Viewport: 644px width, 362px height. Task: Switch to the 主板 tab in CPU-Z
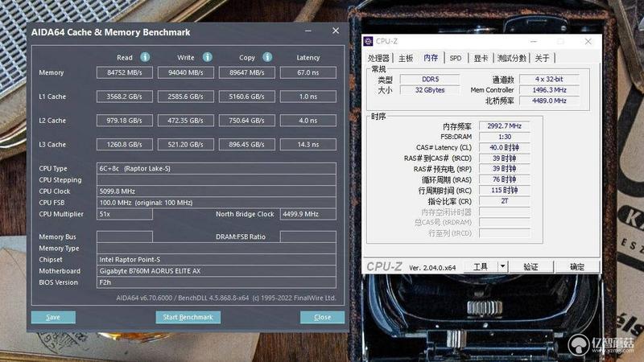[406, 58]
